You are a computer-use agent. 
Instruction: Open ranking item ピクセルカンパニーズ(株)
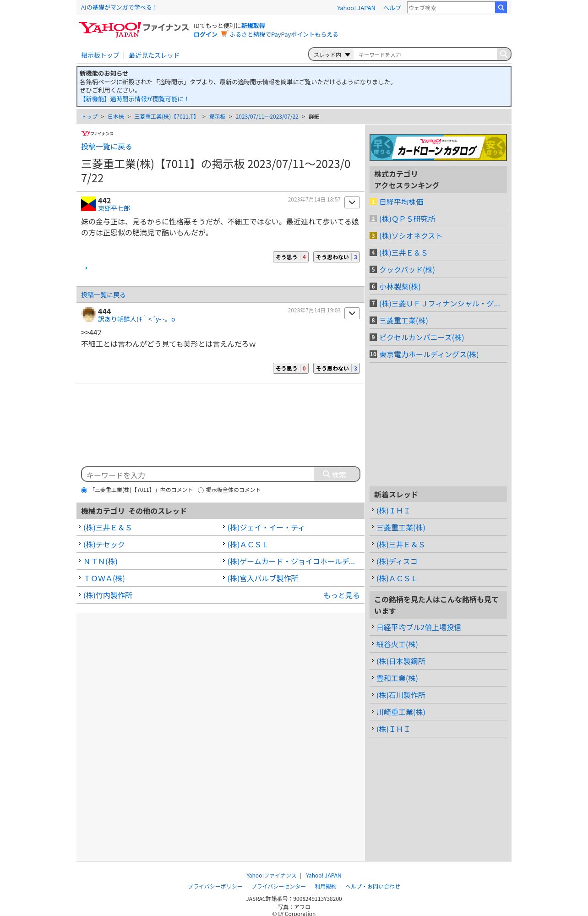pyautogui.click(x=421, y=338)
